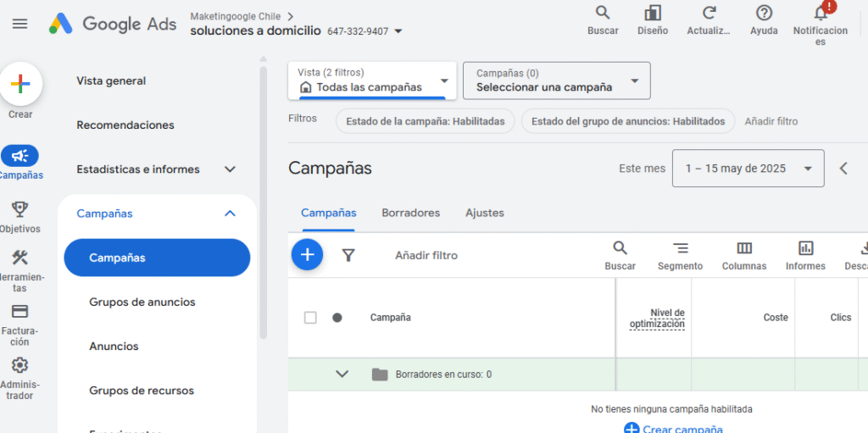This screenshot has width=868, height=433.
Task: Click 'No tienes ninguna campaña habilitada' text
Action: tap(671, 410)
